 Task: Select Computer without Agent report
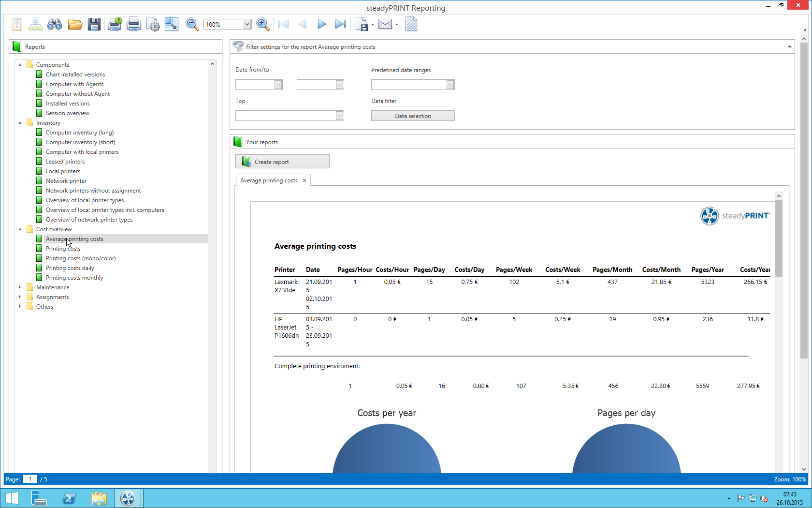78,94
